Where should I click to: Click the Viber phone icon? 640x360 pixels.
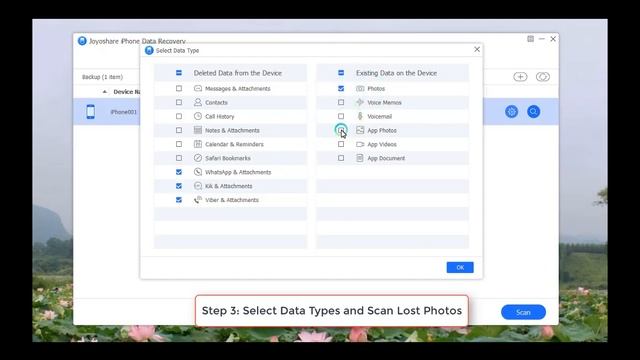pyautogui.click(x=198, y=200)
